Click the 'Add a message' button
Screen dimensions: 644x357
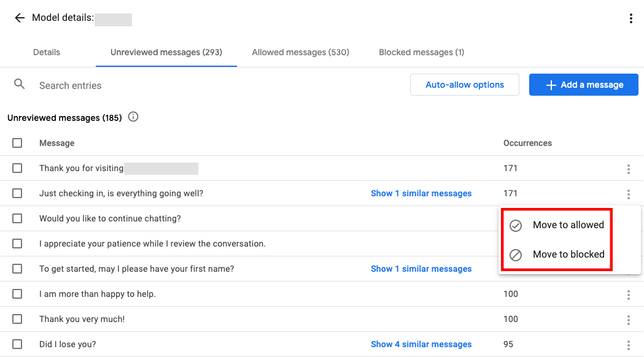click(583, 85)
